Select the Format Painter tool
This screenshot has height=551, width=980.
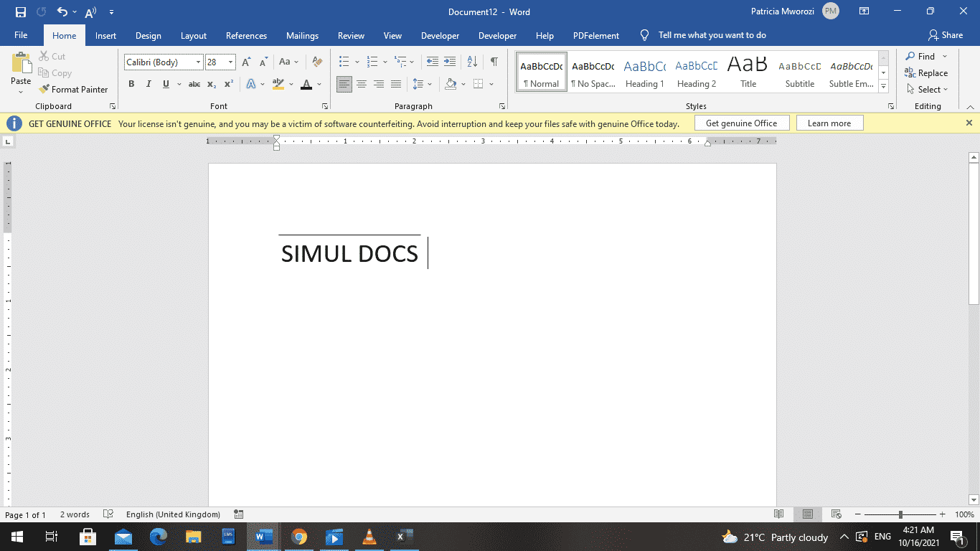coord(74,89)
